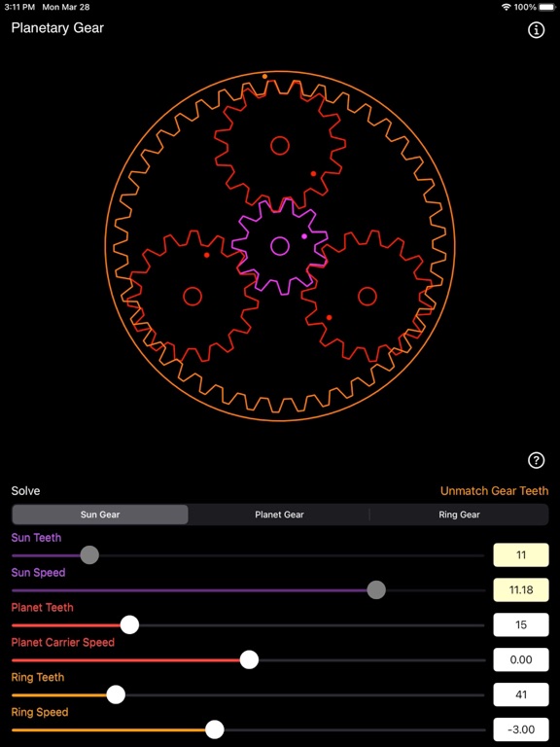Click the Ring Speed slider handle

(215, 729)
